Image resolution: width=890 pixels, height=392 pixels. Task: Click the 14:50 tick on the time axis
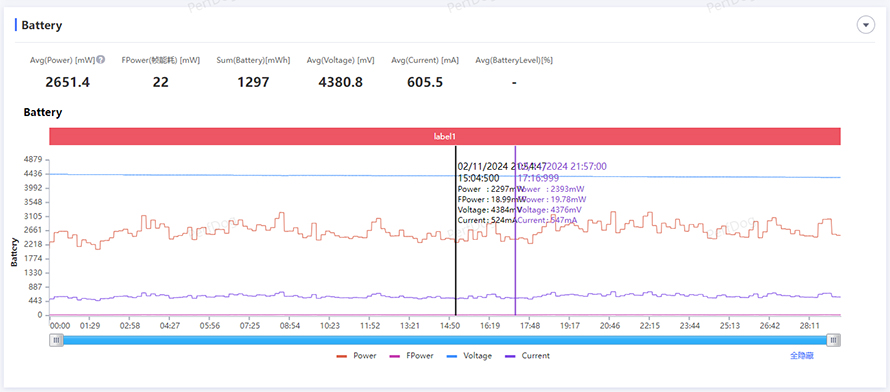click(450, 326)
